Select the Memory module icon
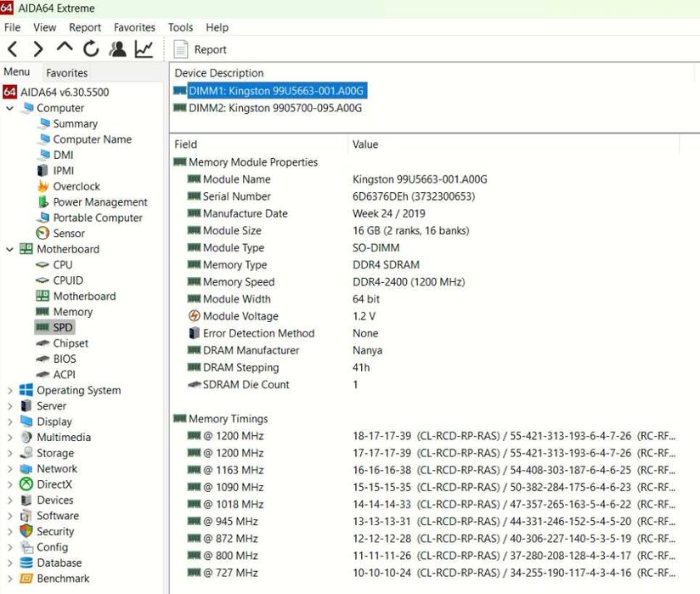700x594 pixels. 42,312
